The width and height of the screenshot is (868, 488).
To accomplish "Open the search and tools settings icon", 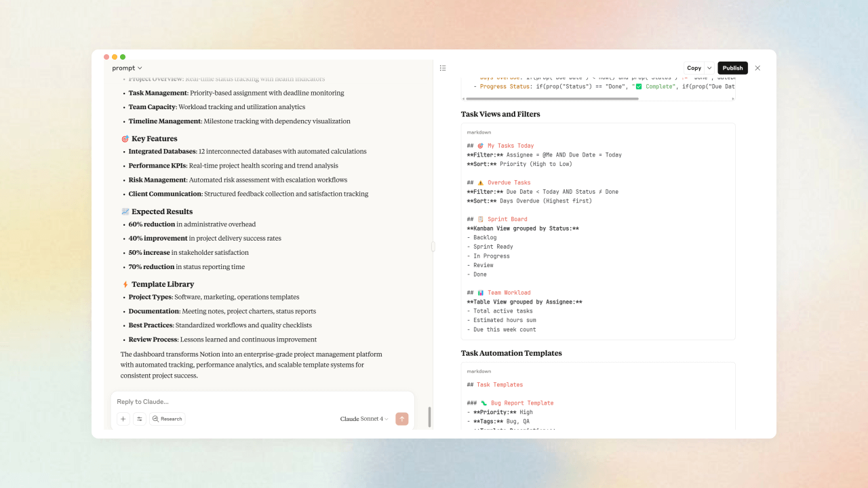I will tap(140, 419).
